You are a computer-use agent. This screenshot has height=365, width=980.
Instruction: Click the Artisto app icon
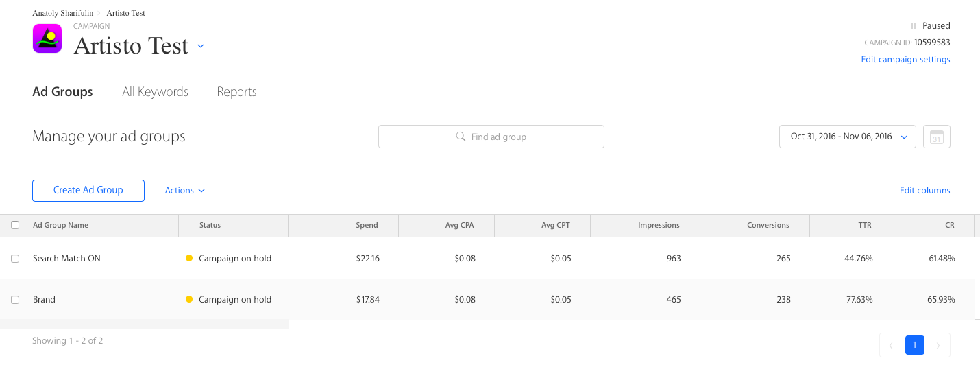tap(47, 38)
